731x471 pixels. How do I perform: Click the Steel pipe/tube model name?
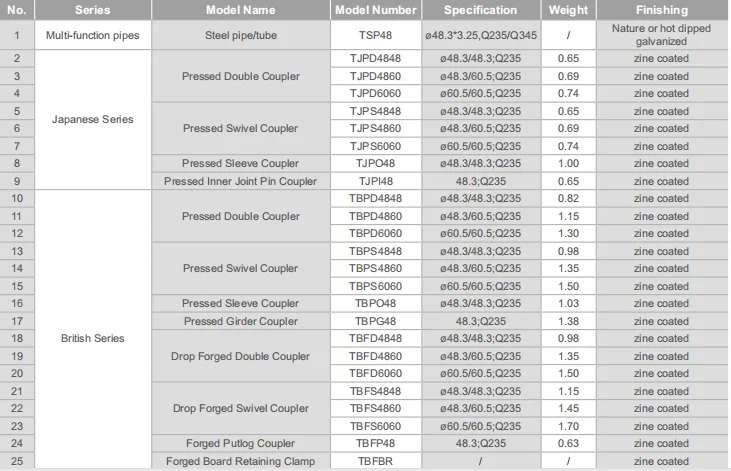tap(240, 35)
